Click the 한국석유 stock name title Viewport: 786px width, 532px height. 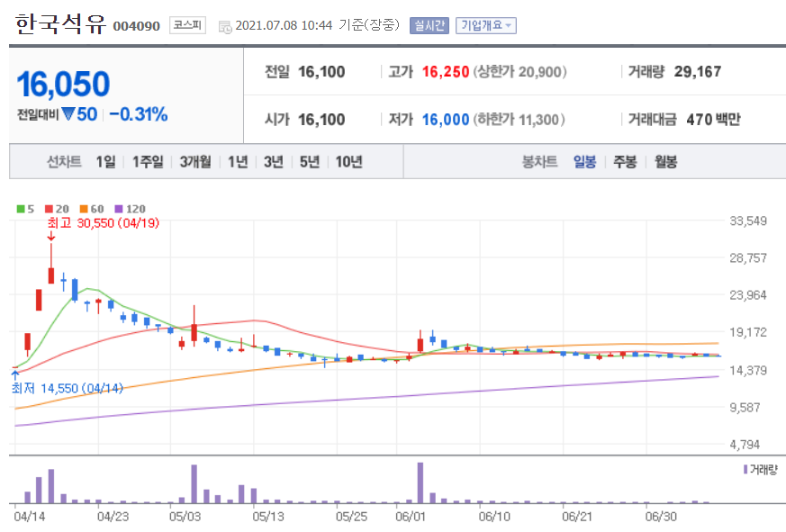(x=60, y=23)
